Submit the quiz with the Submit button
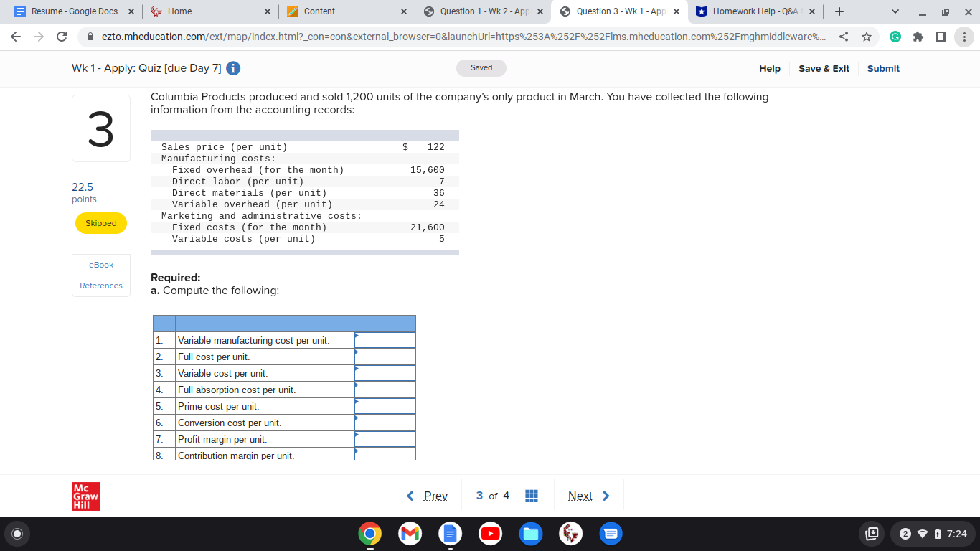This screenshot has width=980, height=551. [x=883, y=68]
